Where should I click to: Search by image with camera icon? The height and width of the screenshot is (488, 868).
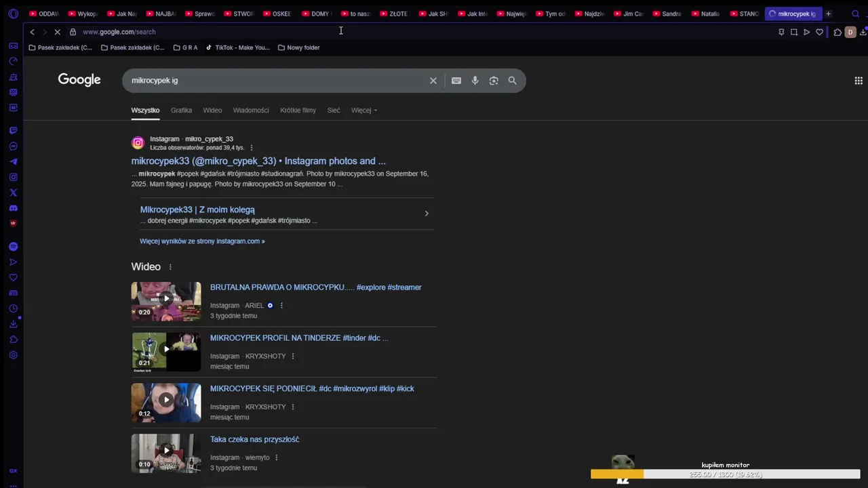[x=494, y=81]
